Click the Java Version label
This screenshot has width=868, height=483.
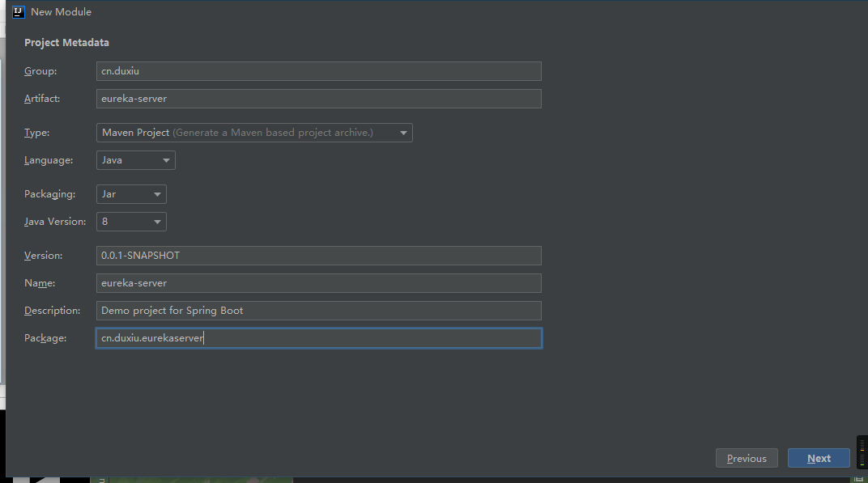tap(54, 222)
